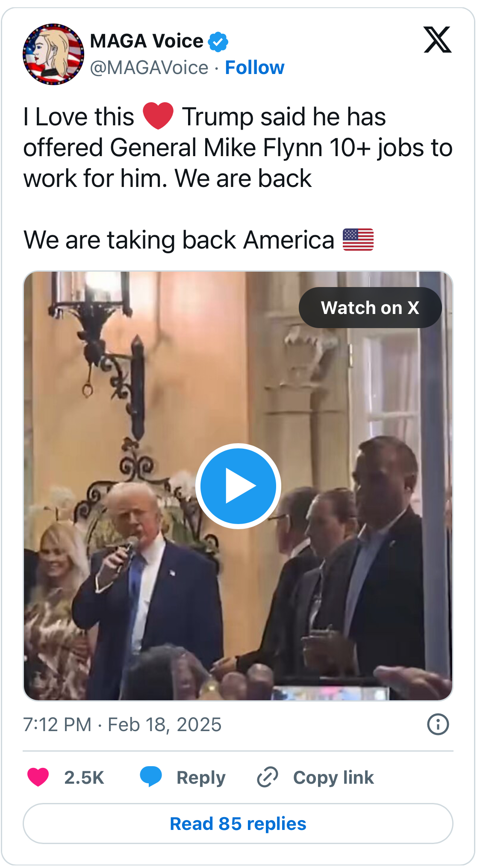The image size is (483, 868).
Task: Click the video thumbnail image
Action: [238, 486]
